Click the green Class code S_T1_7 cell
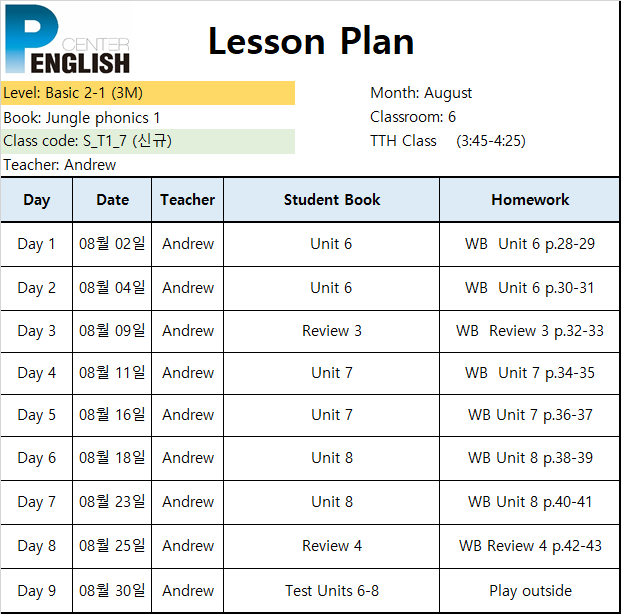Screen dimensions: 621x616 [148, 141]
